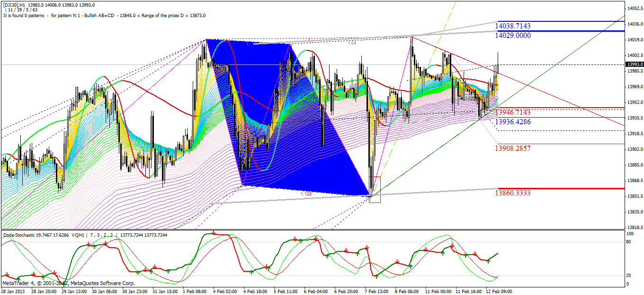Select the 14038.7143 blue price label

(513, 26)
